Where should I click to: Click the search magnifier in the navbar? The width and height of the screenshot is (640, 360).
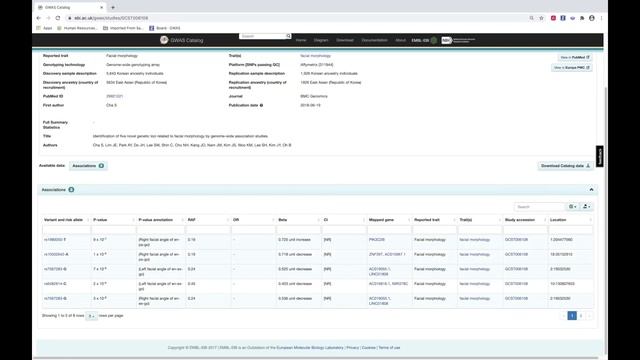tap(289, 36)
